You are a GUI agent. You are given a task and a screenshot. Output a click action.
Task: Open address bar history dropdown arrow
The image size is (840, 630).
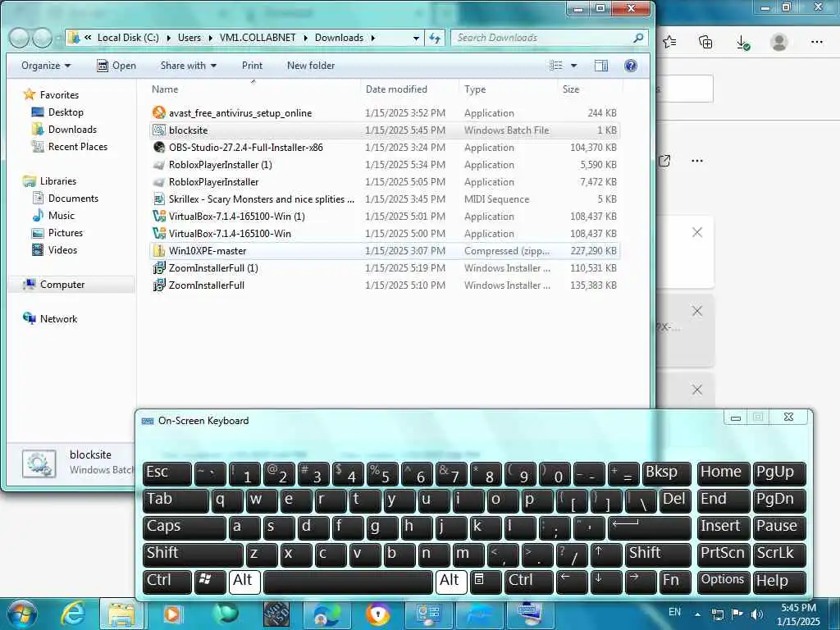click(416, 38)
